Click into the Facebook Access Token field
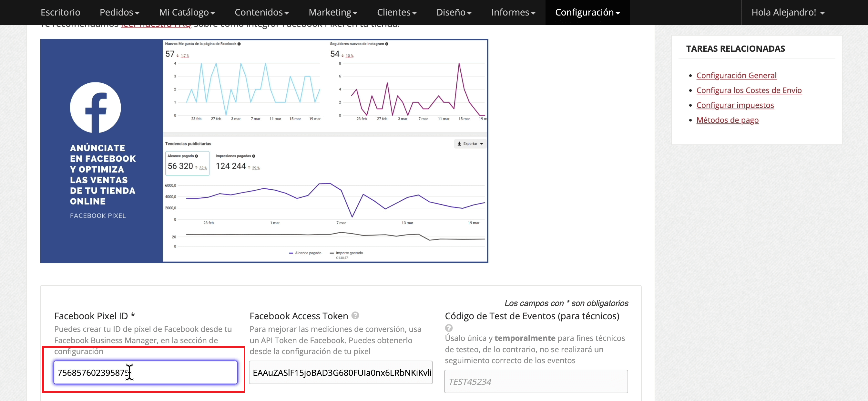 [x=341, y=372]
